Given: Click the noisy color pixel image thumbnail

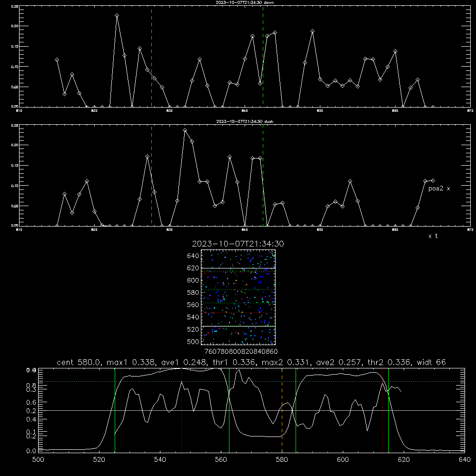Looking at the screenshot, I should [238, 297].
